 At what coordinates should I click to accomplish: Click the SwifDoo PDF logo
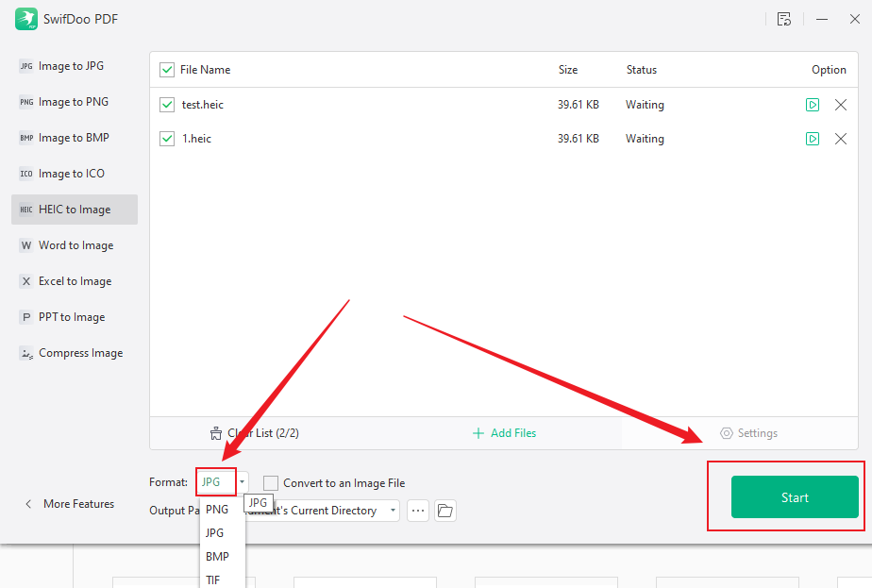(x=25, y=19)
